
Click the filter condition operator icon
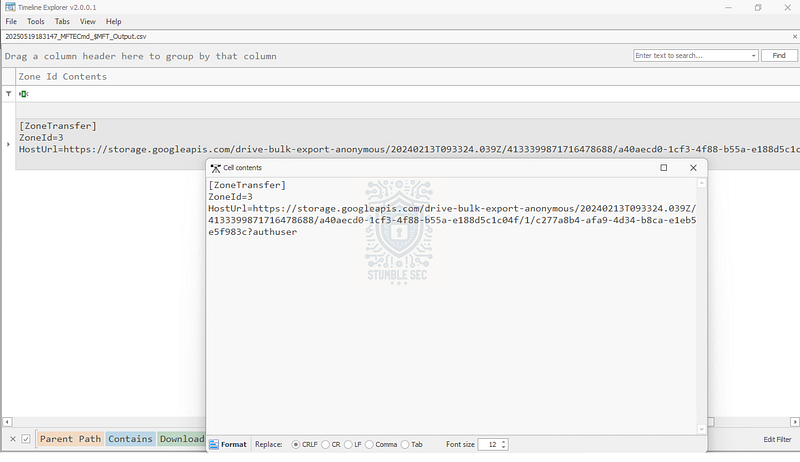click(x=23, y=94)
